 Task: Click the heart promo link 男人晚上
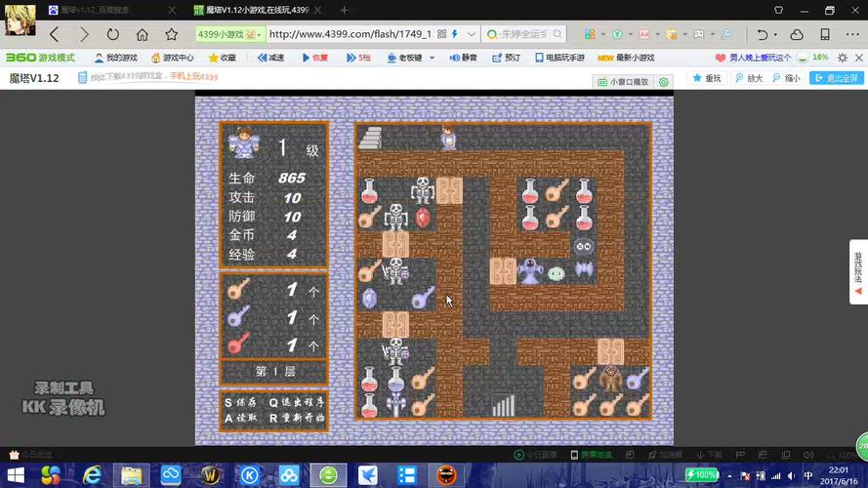[x=753, y=58]
